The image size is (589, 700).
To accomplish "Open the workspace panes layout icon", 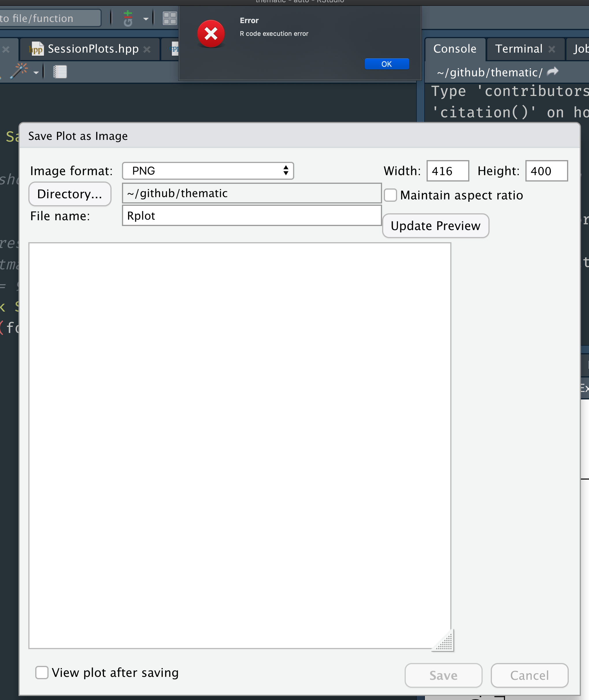I will [170, 18].
